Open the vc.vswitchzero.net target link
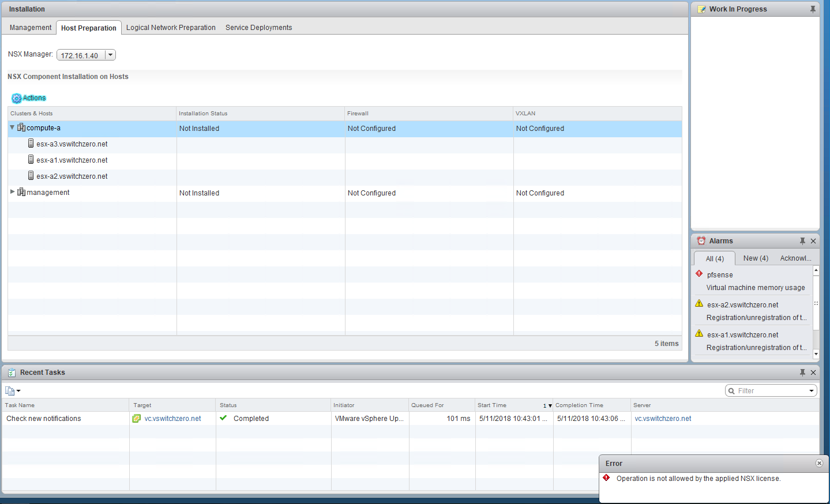The height and width of the screenshot is (504, 830). point(172,419)
